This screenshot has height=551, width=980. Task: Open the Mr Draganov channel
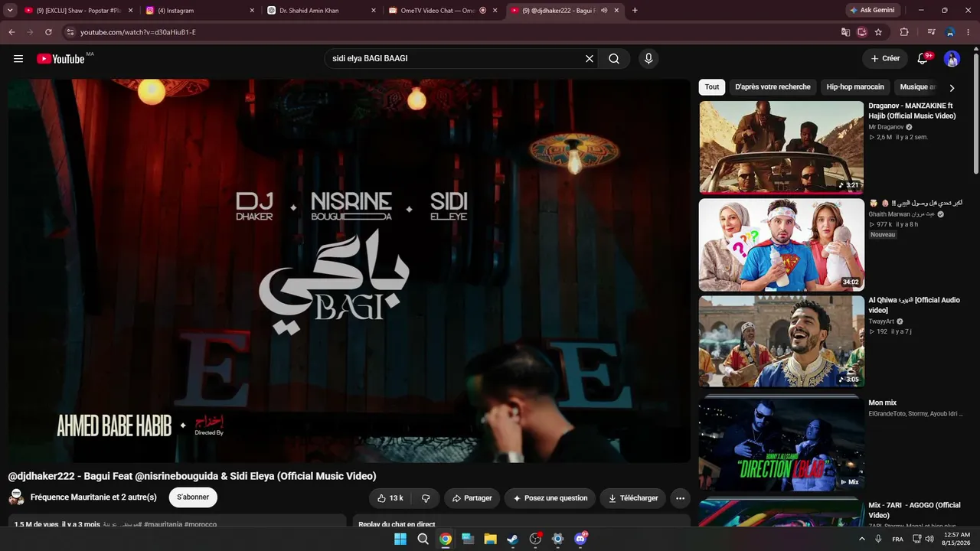coord(886,127)
